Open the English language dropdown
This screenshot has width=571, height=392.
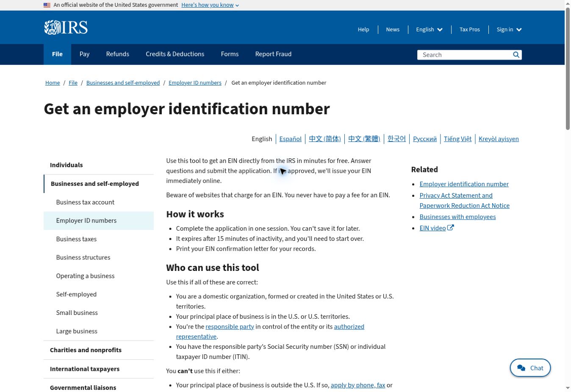click(429, 30)
